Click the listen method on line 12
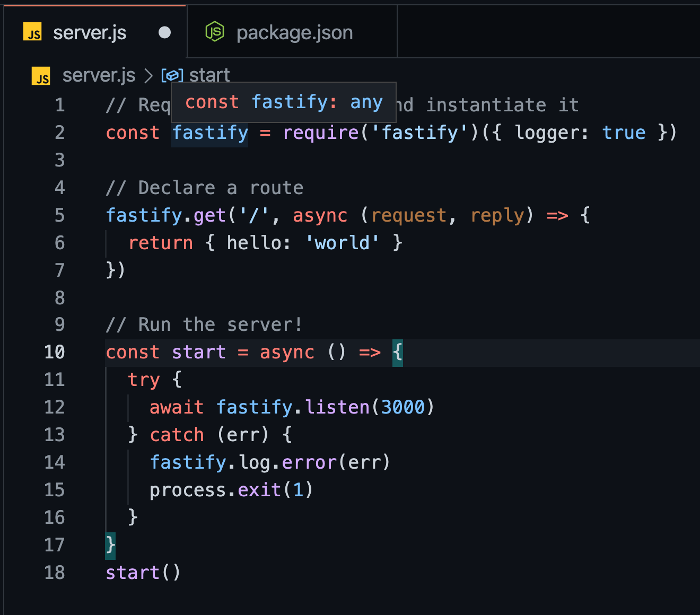Viewport: 700px width, 615px height. click(337, 407)
